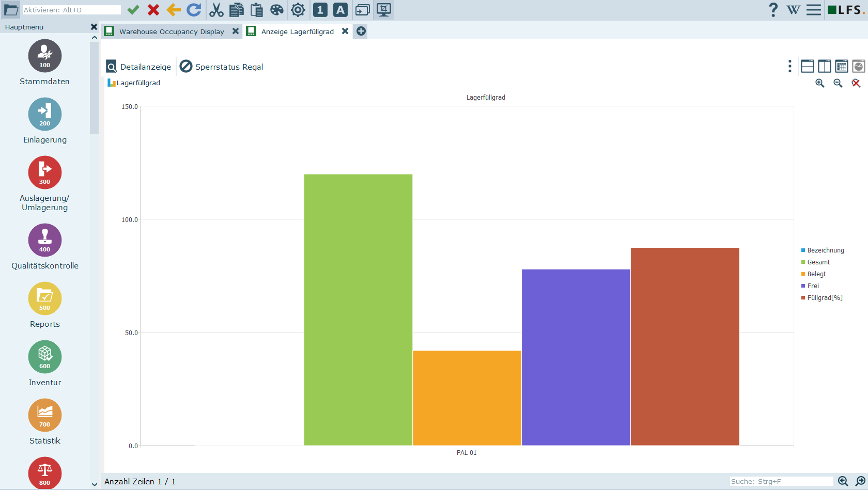Open the hamburger menu icon
Screen dimensions: 868x490
(814, 10)
